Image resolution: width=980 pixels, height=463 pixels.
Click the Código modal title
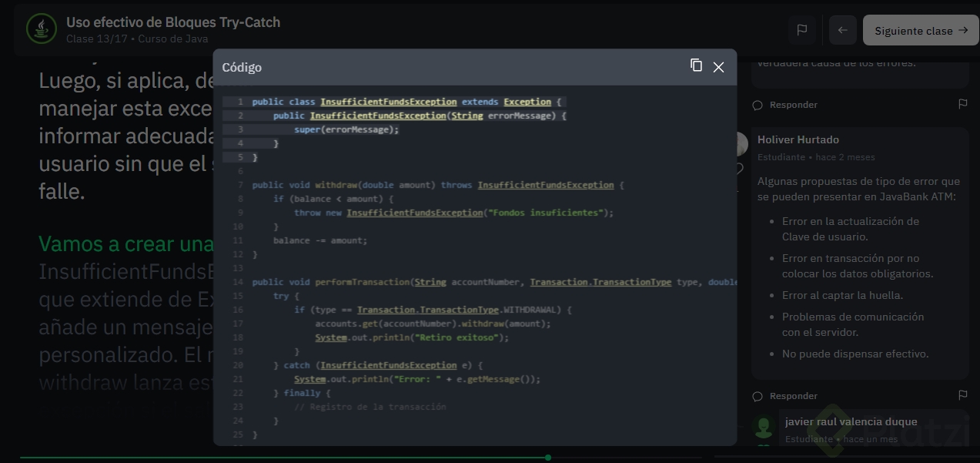[242, 67]
